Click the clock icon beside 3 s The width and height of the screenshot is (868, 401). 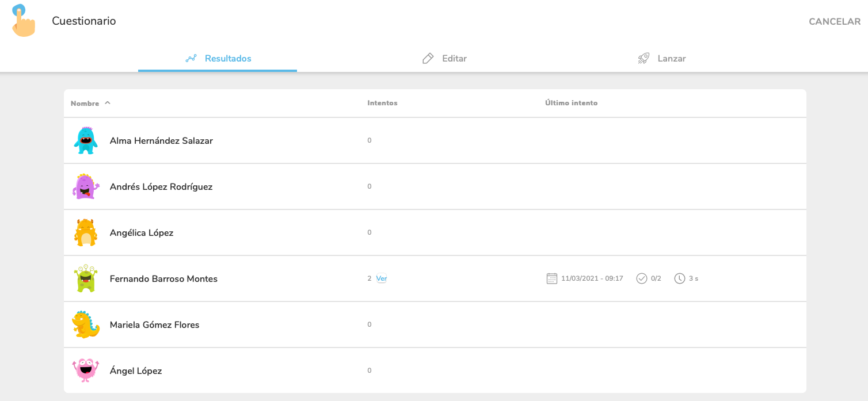pyautogui.click(x=679, y=278)
